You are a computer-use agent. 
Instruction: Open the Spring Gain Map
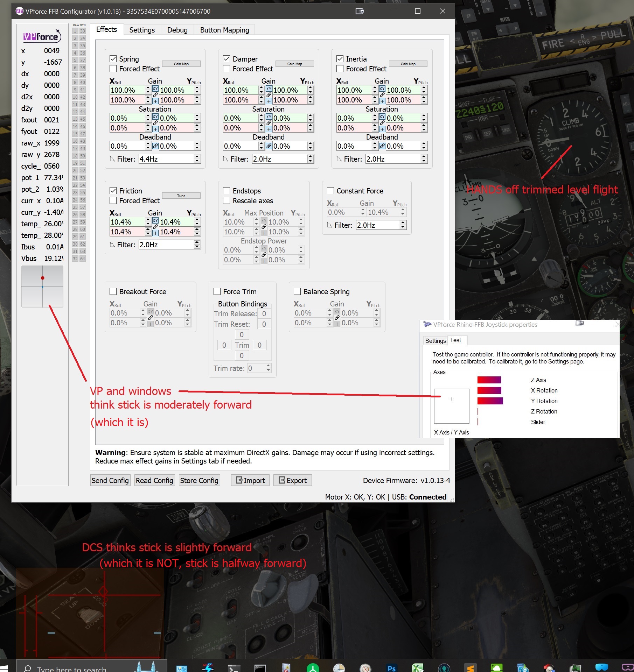pos(181,64)
